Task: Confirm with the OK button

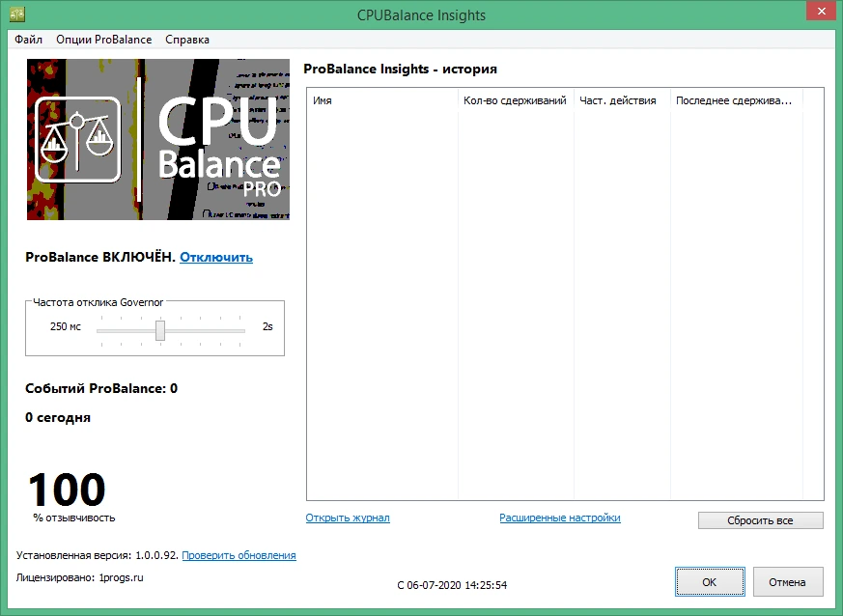Action: 710,581
